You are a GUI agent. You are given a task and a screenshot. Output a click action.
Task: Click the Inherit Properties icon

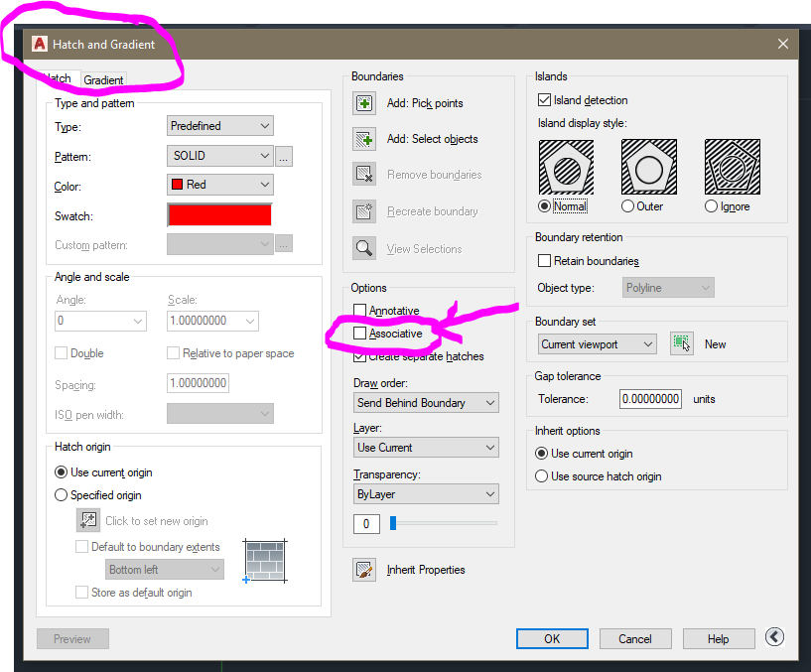click(x=365, y=569)
